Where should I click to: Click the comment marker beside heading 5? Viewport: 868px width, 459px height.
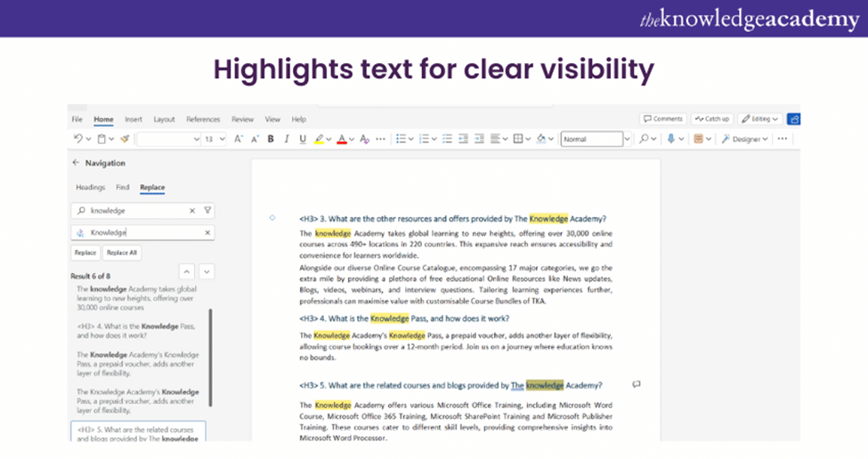point(636,384)
